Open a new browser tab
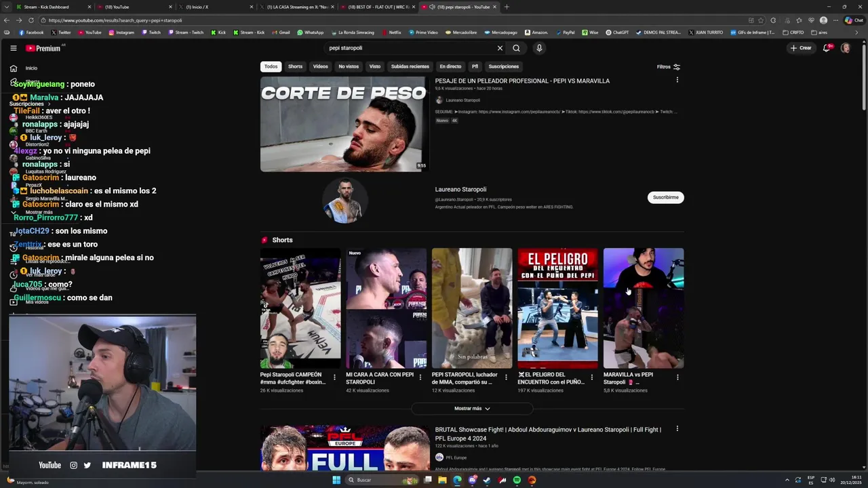This screenshot has width=868, height=488. click(x=507, y=7)
